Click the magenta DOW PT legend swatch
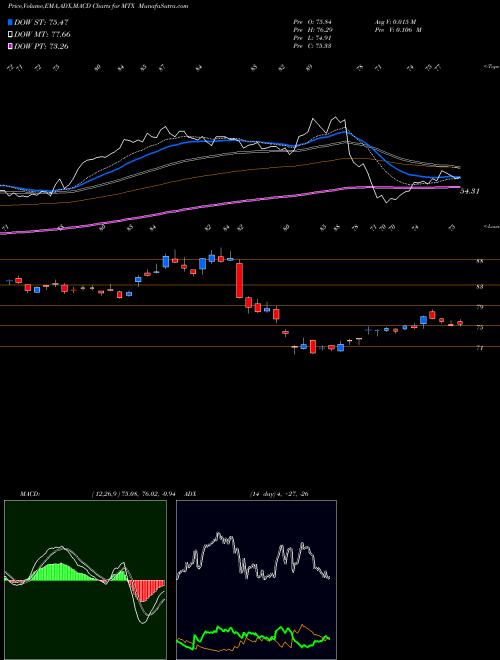 point(10,46)
